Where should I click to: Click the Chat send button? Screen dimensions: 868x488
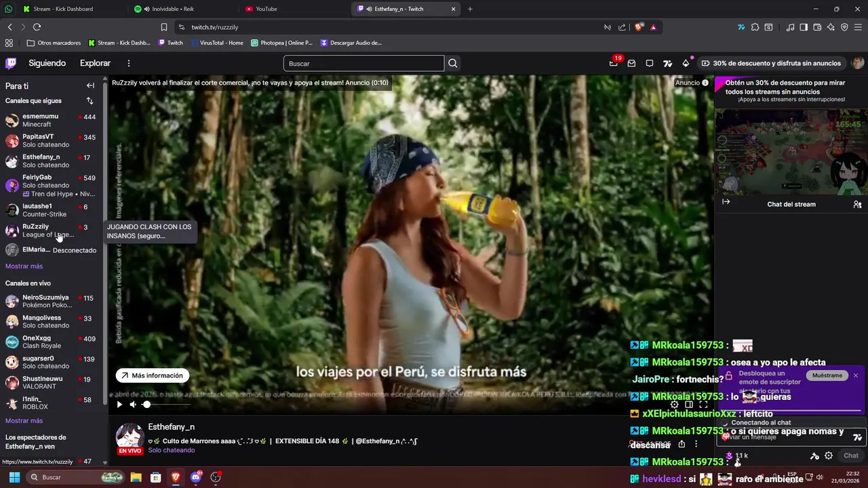tap(851, 455)
